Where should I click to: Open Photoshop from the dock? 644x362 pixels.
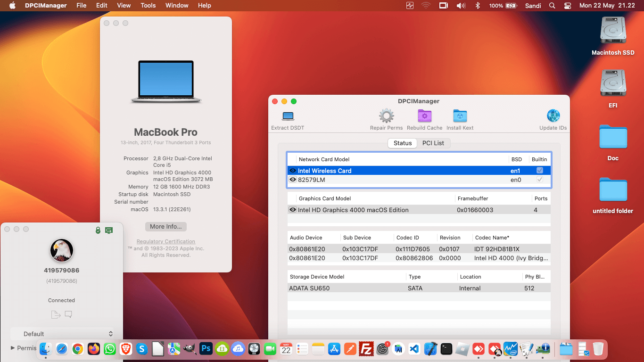coord(206,349)
